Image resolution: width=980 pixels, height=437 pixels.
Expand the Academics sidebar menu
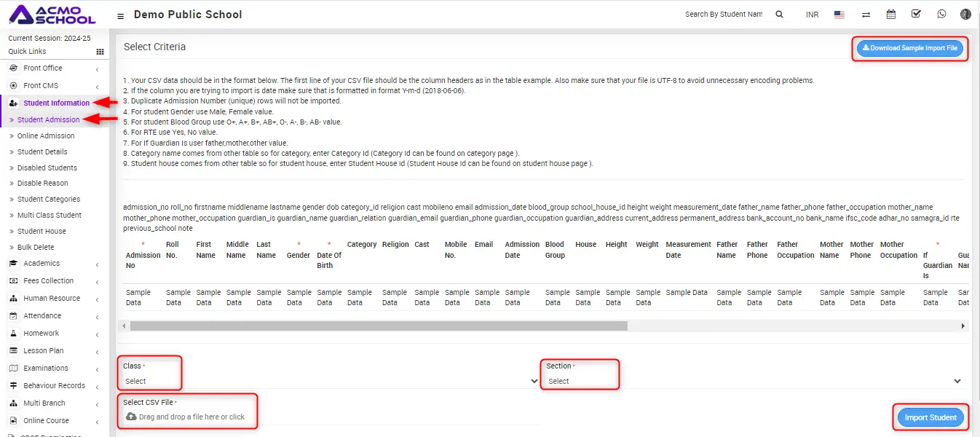42,264
